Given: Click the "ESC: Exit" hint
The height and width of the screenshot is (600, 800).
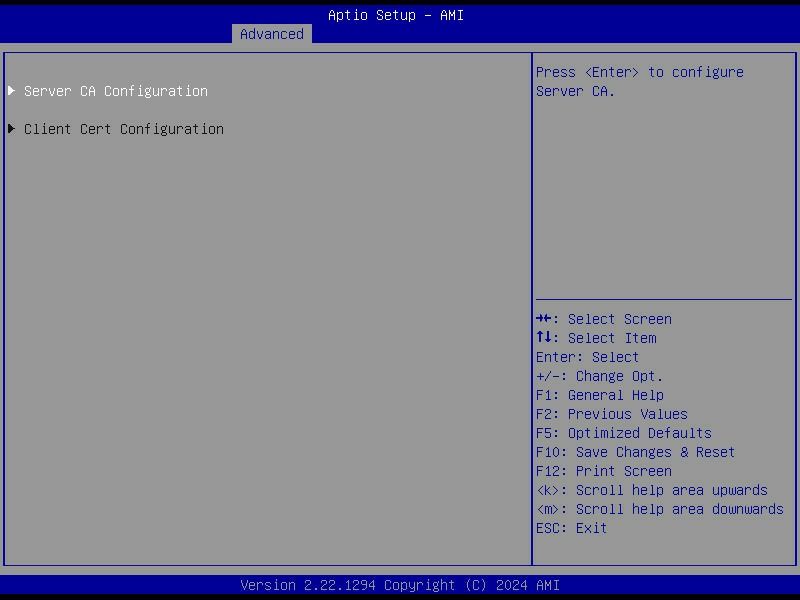Looking at the screenshot, I should [571, 528].
